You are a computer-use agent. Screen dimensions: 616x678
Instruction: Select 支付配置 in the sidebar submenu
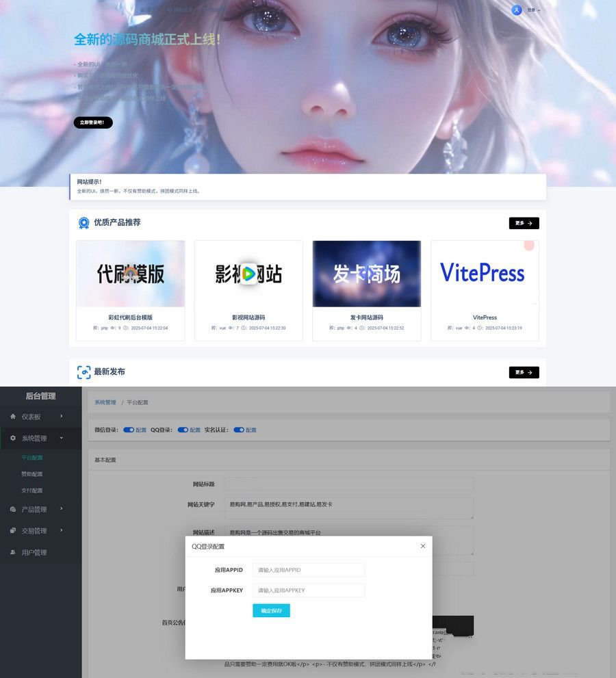[32, 491]
